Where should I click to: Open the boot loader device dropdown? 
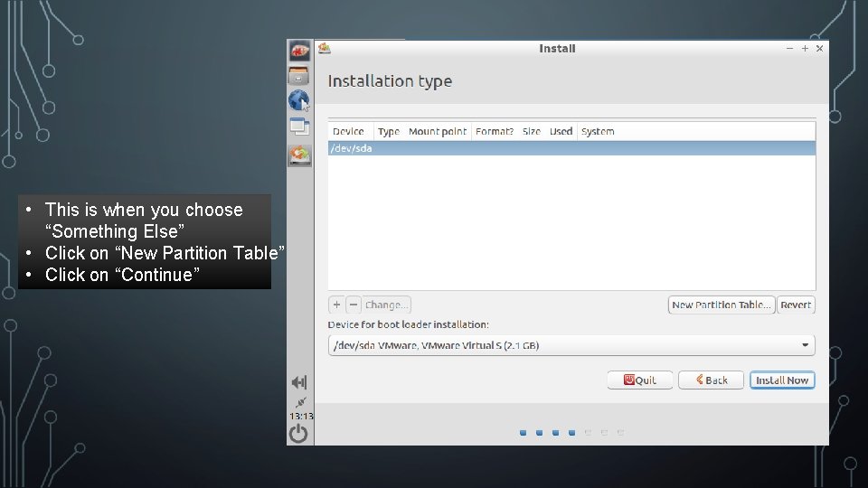[571, 345]
